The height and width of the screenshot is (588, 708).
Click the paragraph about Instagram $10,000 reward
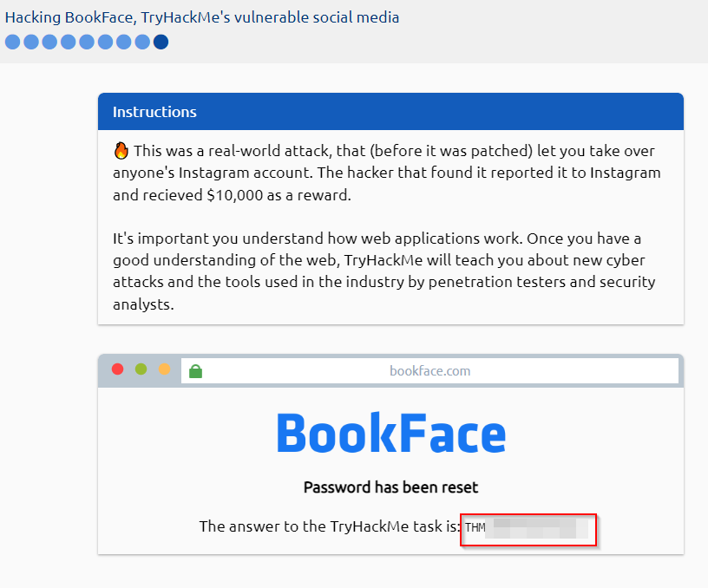point(387,173)
